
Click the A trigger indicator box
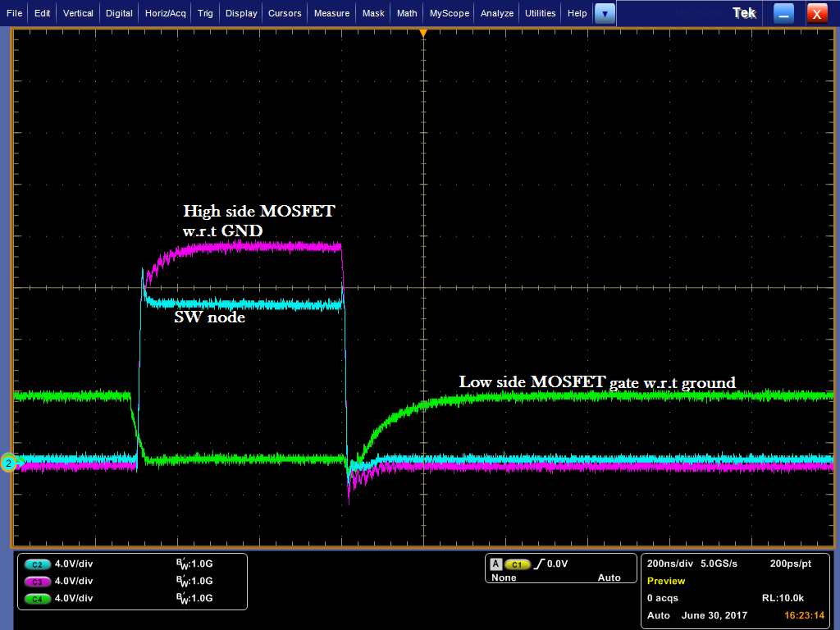(x=496, y=564)
